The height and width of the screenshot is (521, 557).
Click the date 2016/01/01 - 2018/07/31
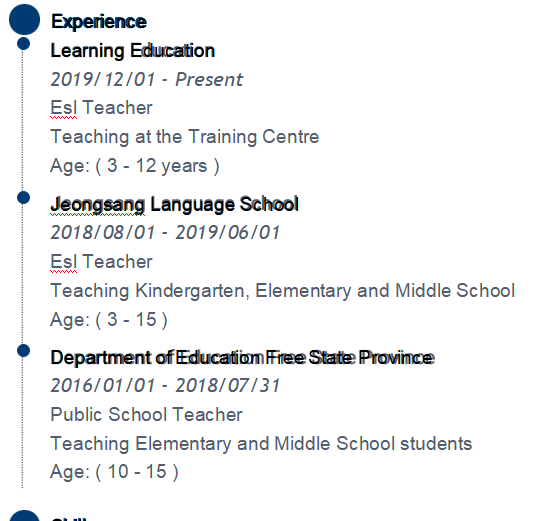165,386
